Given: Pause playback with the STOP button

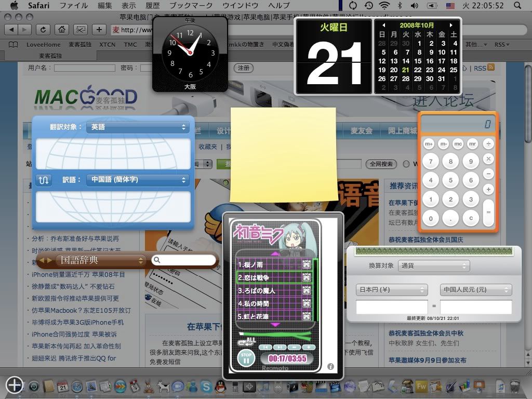Looking at the screenshot, I should (x=246, y=358).
